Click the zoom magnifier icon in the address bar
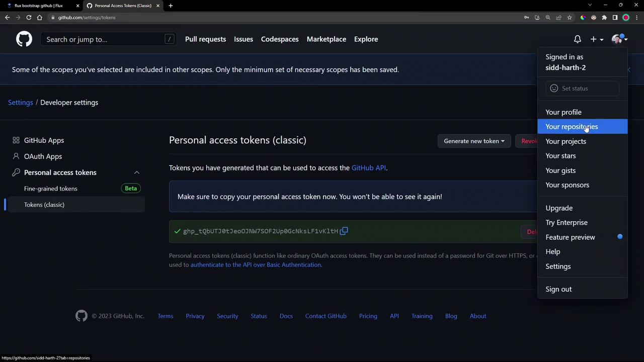 pyautogui.click(x=548, y=18)
